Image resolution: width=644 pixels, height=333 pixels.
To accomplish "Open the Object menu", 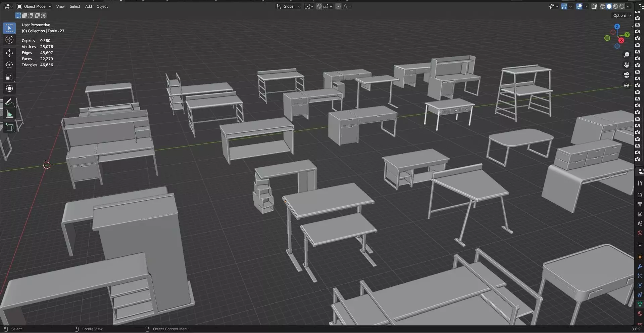I will coord(102,6).
